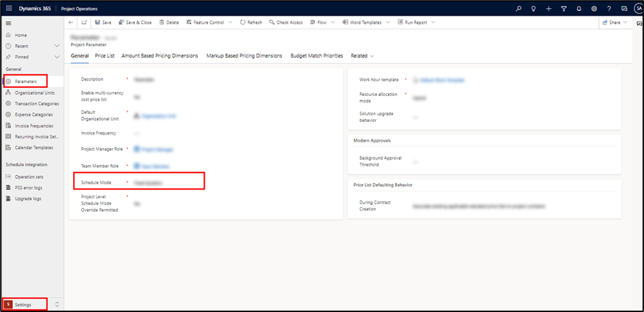Open the notifications bell icon
The width and height of the screenshot is (644, 312).
point(579,9)
